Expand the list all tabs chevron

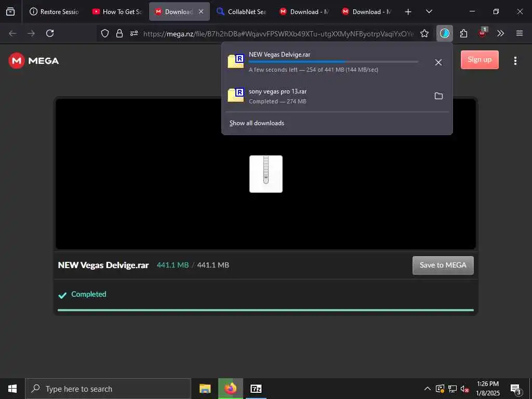point(429,11)
